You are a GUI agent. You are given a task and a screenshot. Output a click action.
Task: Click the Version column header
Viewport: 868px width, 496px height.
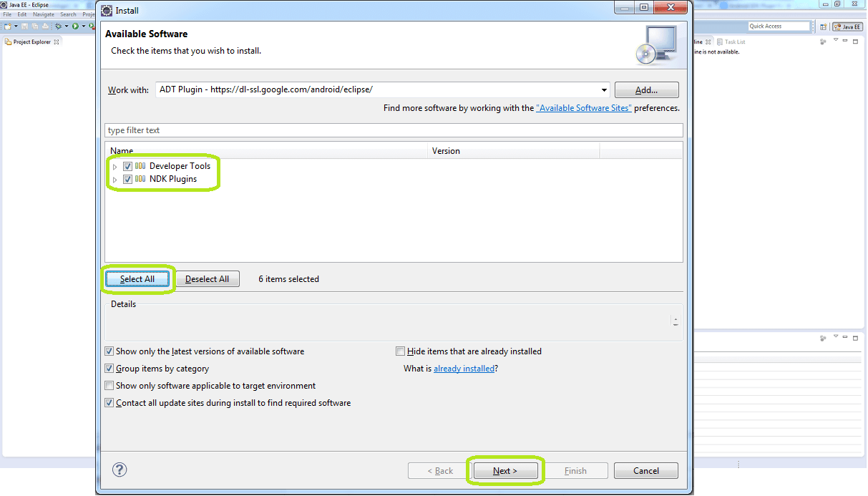click(x=514, y=151)
